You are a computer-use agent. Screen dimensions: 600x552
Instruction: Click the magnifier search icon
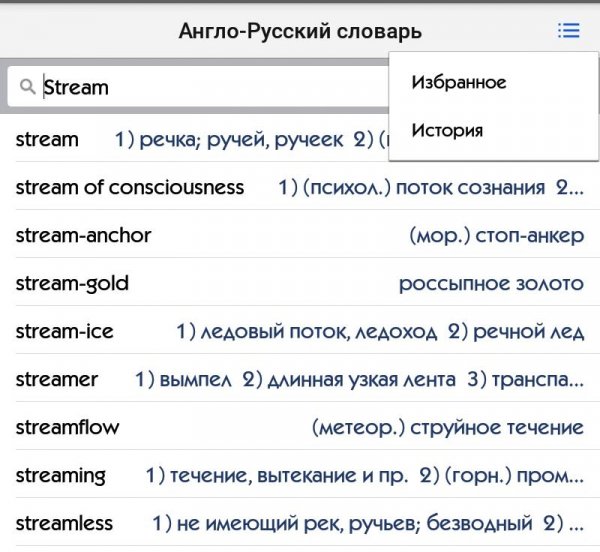coord(27,86)
